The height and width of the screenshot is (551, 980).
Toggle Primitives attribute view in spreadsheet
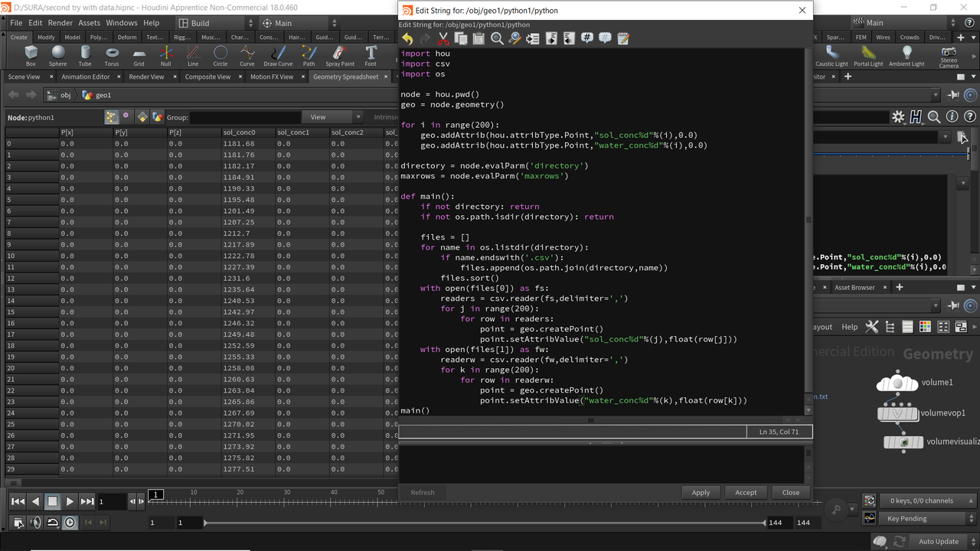[x=142, y=117]
